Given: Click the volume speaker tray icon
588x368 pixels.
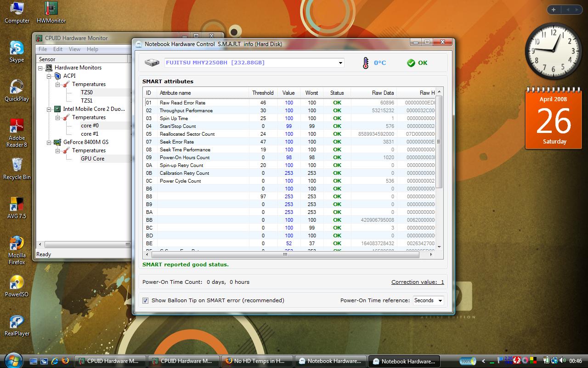Looking at the screenshot, I should click(x=563, y=361).
